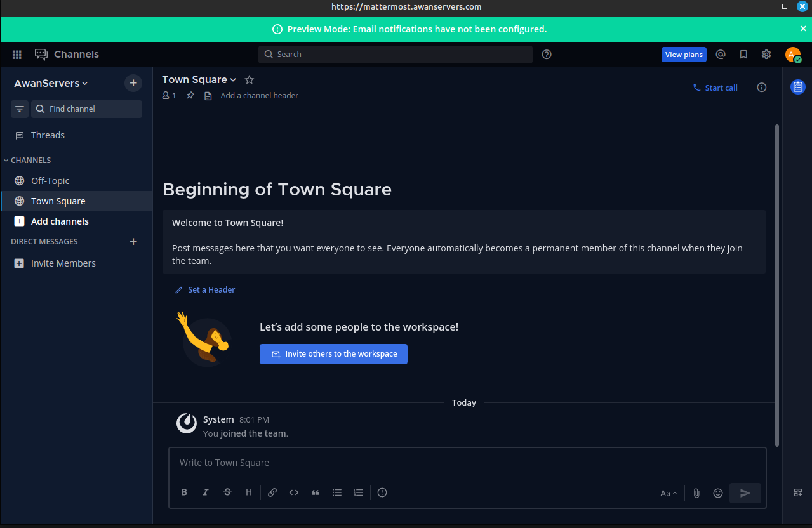Open the Off-Topic channel
Screen dimensions: 812x528
coord(50,181)
